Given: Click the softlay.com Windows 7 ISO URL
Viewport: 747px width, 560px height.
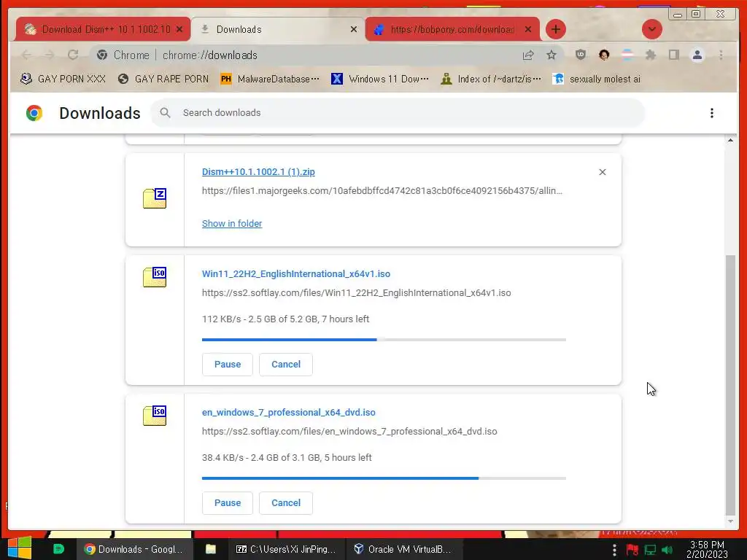Looking at the screenshot, I should pos(349,432).
